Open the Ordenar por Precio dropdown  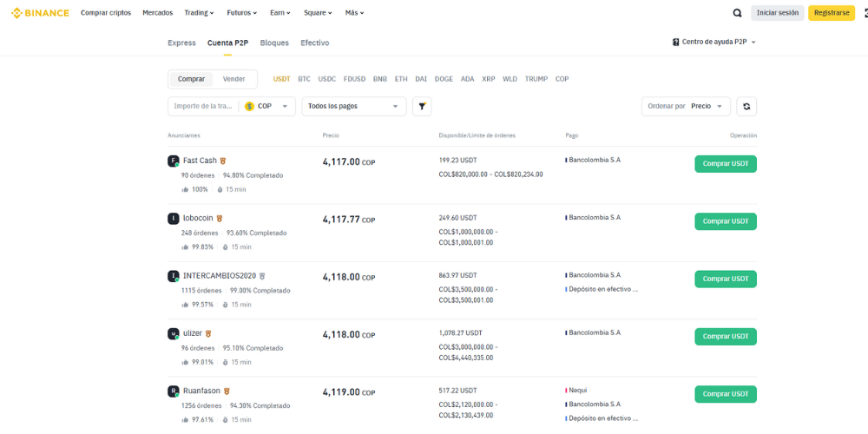click(x=686, y=106)
